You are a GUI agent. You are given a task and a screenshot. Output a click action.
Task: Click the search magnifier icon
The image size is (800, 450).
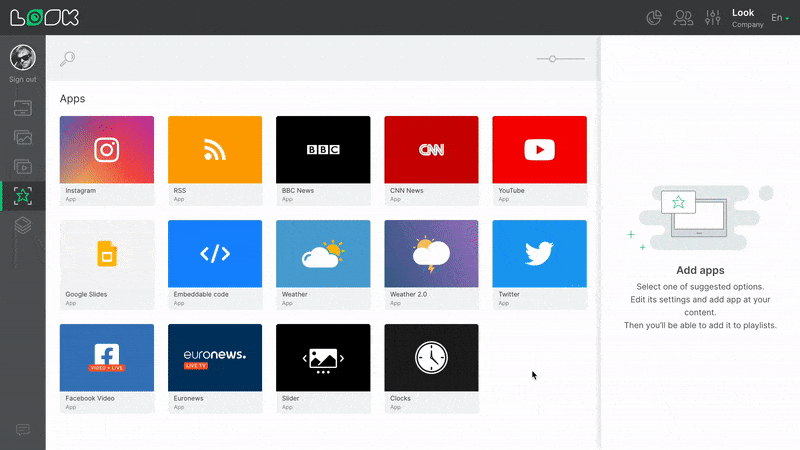coord(68,59)
